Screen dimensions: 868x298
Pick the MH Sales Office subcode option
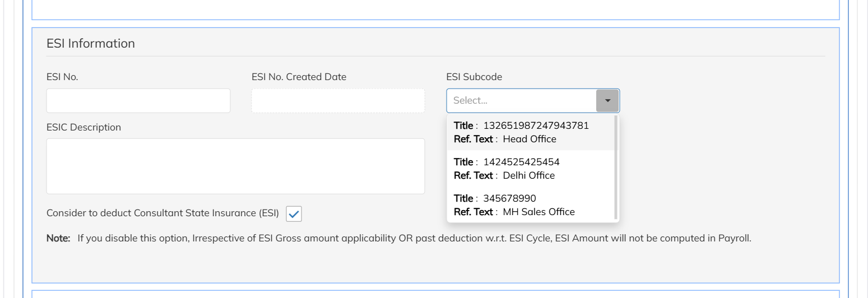click(x=531, y=205)
